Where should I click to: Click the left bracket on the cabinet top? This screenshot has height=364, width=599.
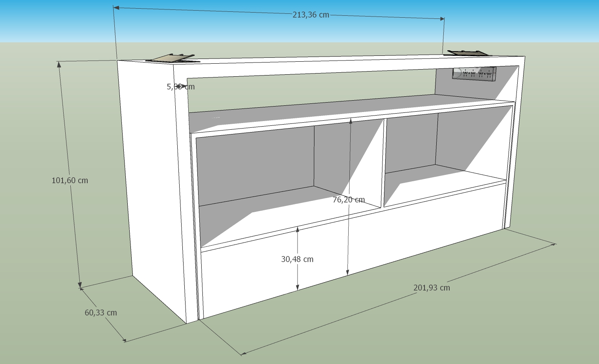tap(172, 59)
